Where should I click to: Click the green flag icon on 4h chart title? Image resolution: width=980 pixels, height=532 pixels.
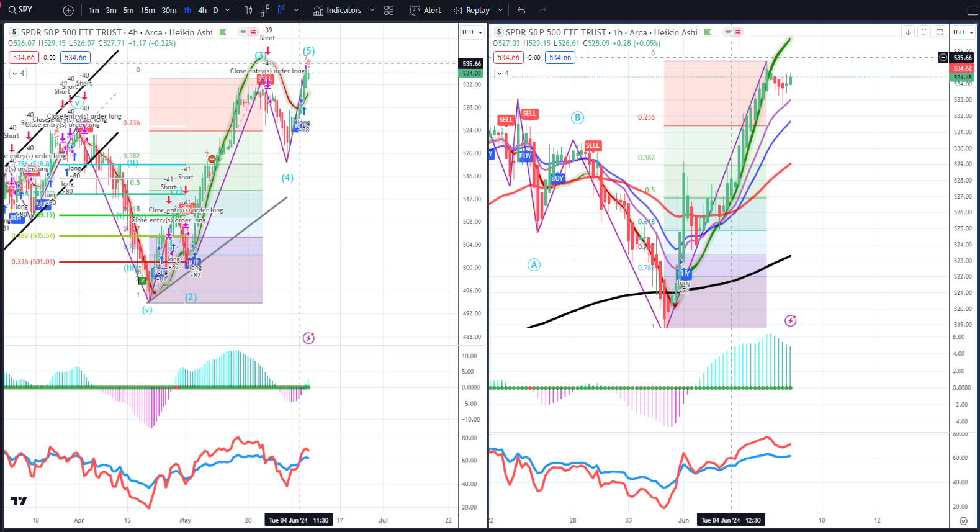[223, 32]
